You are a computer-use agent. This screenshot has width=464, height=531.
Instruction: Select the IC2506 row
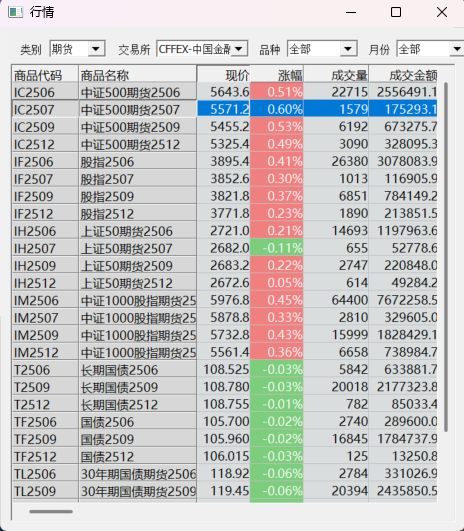tap(225, 92)
